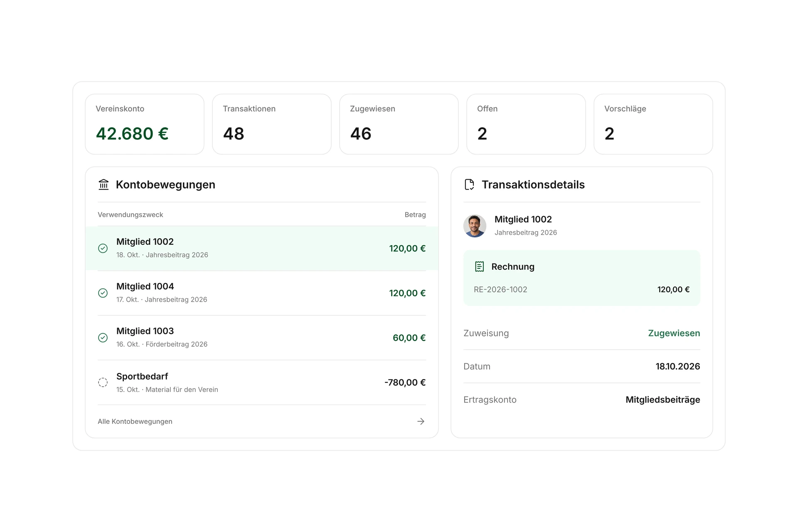The width and height of the screenshot is (798, 532).
Task: Click the Zugewiesen status value
Action: tap(674, 333)
